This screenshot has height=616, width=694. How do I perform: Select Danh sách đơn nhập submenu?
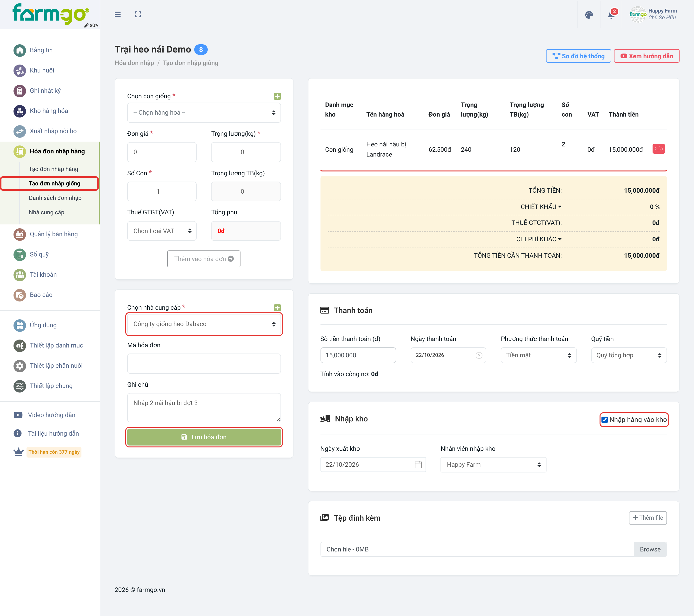click(x=55, y=198)
